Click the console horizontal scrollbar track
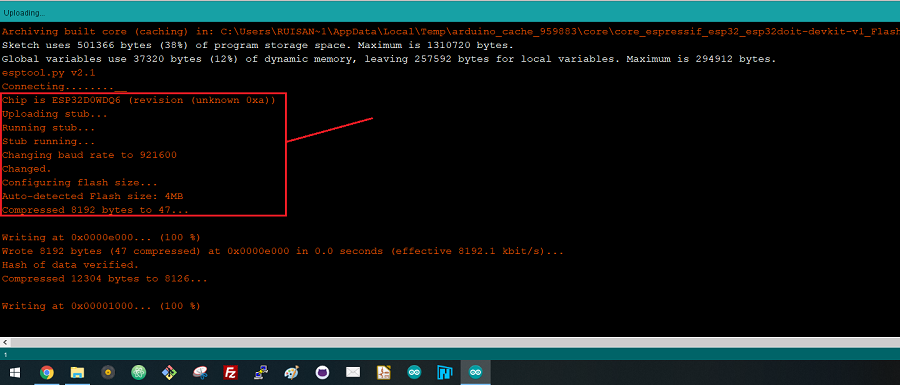 click(x=455, y=342)
